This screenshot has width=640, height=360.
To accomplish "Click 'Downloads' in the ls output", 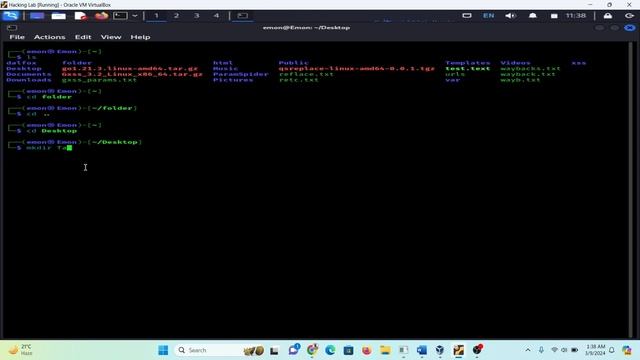I will [29, 80].
